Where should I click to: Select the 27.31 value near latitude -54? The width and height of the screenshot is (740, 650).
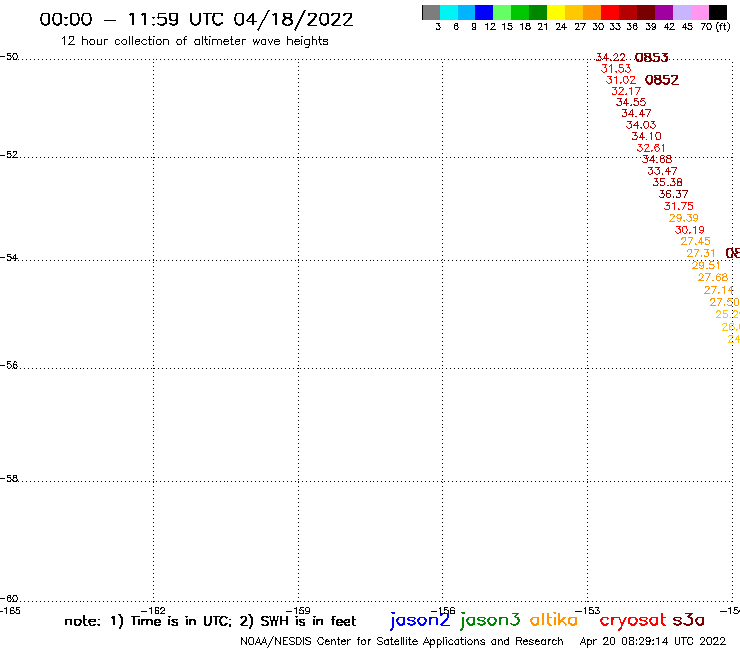pyautogui.click(x=701, y=253)
